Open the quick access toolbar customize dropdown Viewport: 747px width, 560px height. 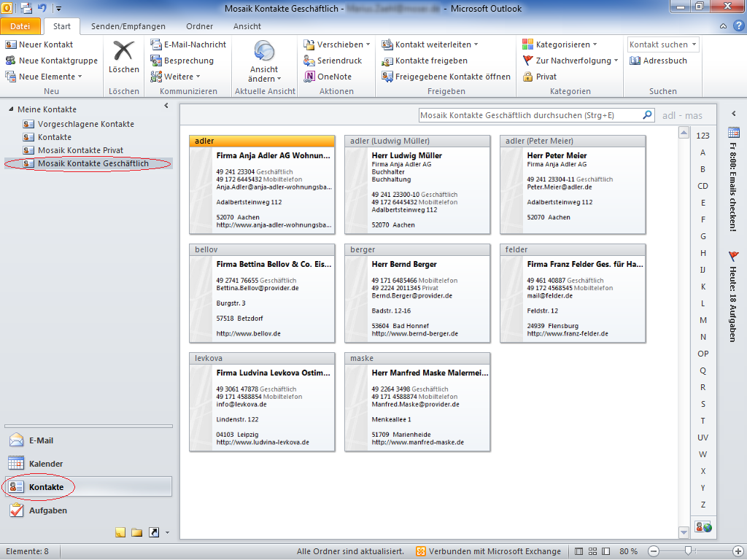tap(58, 8)
